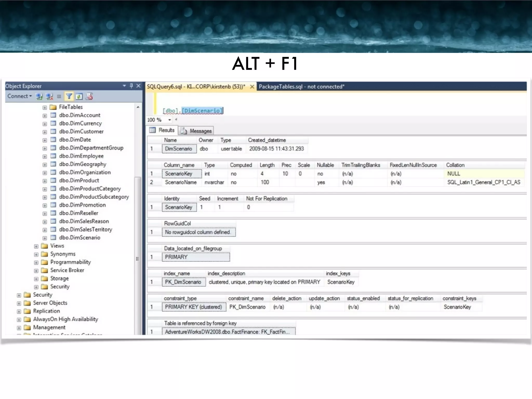Expand the dbo.DimCustomer table node
This screenshot has height=399, width=532.
click(x=45, y=132)
